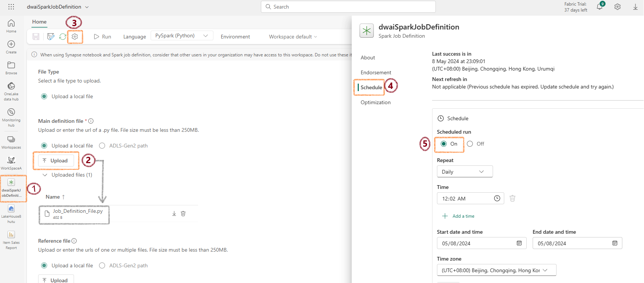Screen dimensions: 644x283
Task: Click the Publish icon in toolbar
Action: pos(51,37)
